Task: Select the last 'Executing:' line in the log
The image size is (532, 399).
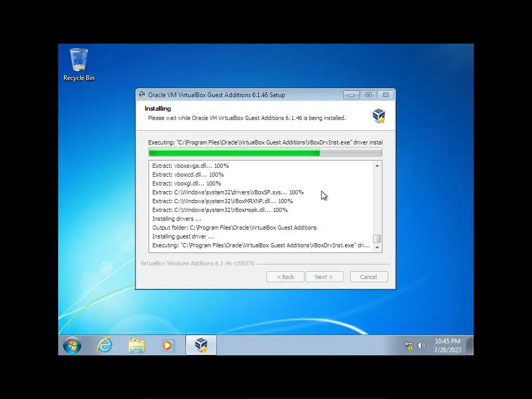Action: [x=261, y=245]
